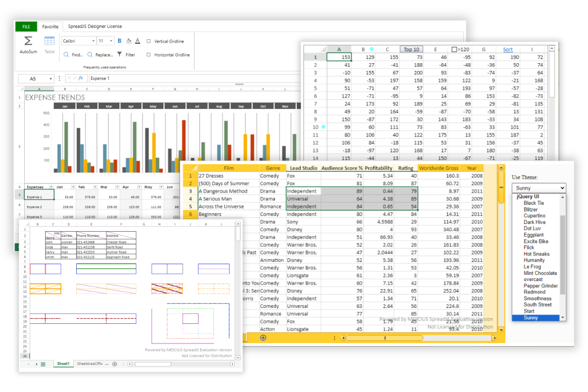
Task: Choose the Dark Hive theme
Action: [x=534, y=222]
